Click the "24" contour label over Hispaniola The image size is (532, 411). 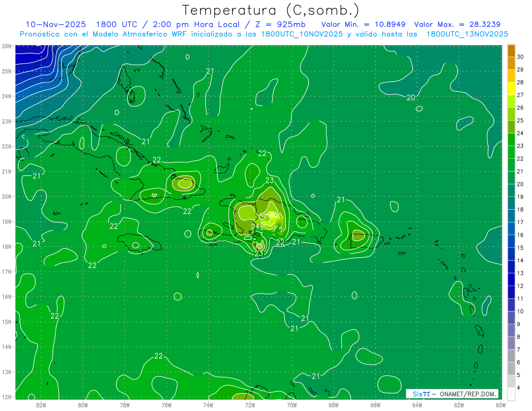tap(255, 227)
